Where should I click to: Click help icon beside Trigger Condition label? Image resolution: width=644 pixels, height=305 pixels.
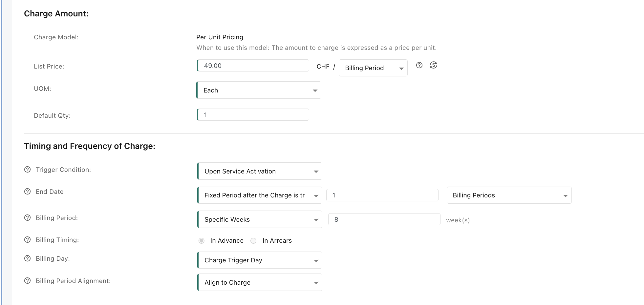(28, 170)
